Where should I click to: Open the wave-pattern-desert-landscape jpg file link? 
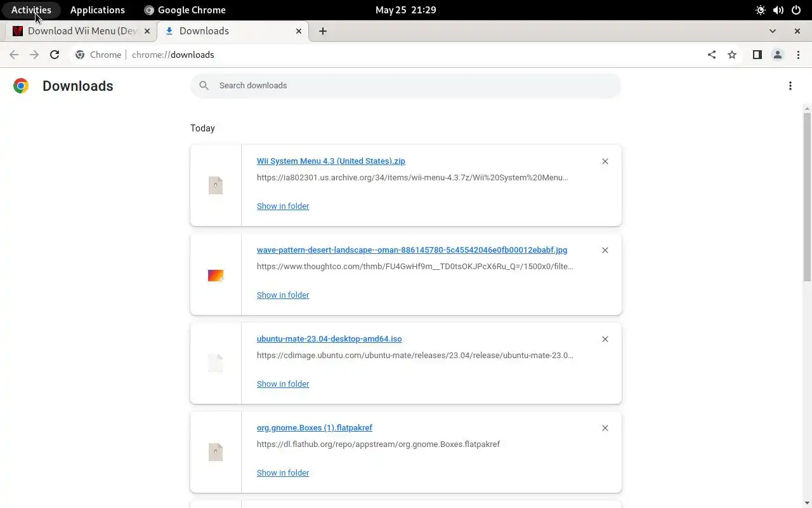pos(412,250)
